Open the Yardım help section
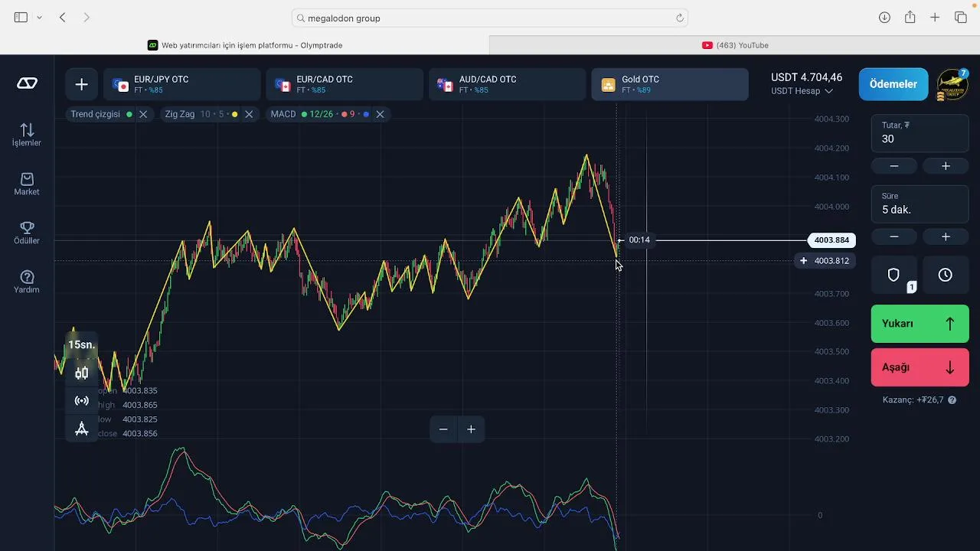 click(x=27, y=282)
